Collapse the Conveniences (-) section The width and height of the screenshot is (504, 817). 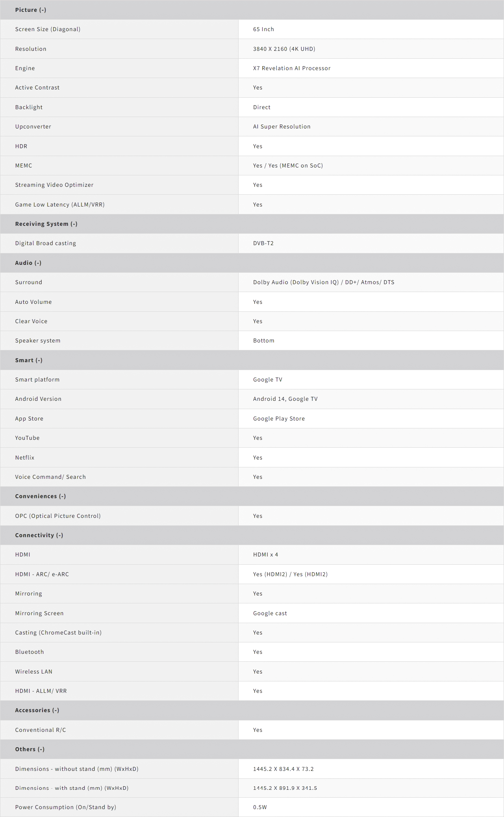click(x=41, y=496)
